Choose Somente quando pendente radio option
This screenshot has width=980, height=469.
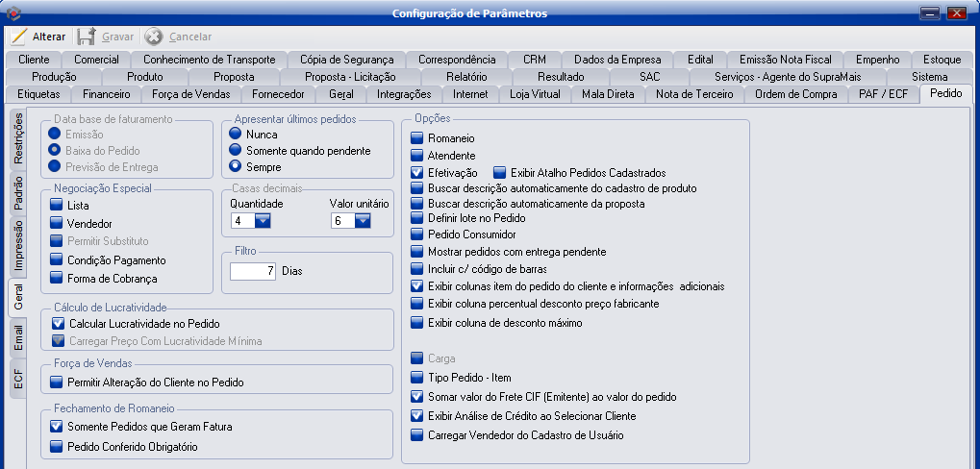click(235, 150)
